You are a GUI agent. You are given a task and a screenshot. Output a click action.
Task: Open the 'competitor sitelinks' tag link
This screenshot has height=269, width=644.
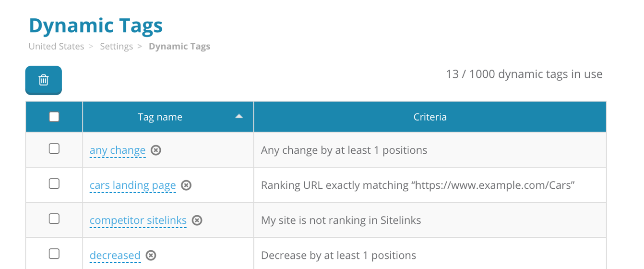[138, 220]
